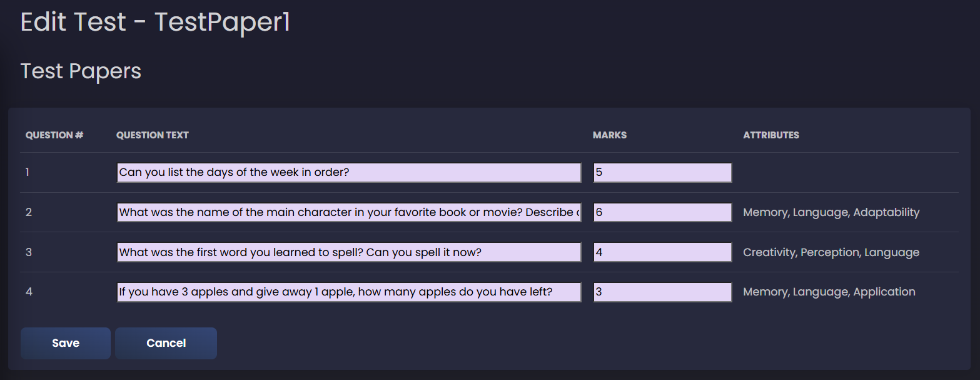Click the Question # column header
Screen dimensions: 980x380
54,135
